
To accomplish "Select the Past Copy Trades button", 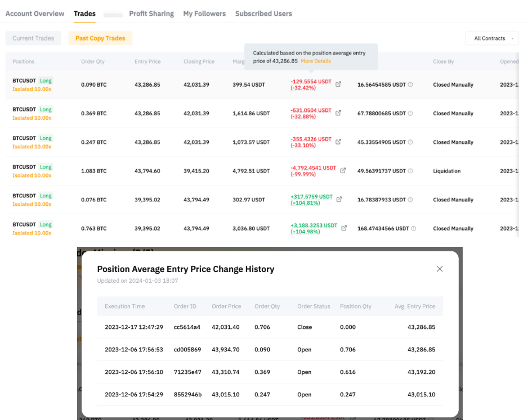I will 100,38.
